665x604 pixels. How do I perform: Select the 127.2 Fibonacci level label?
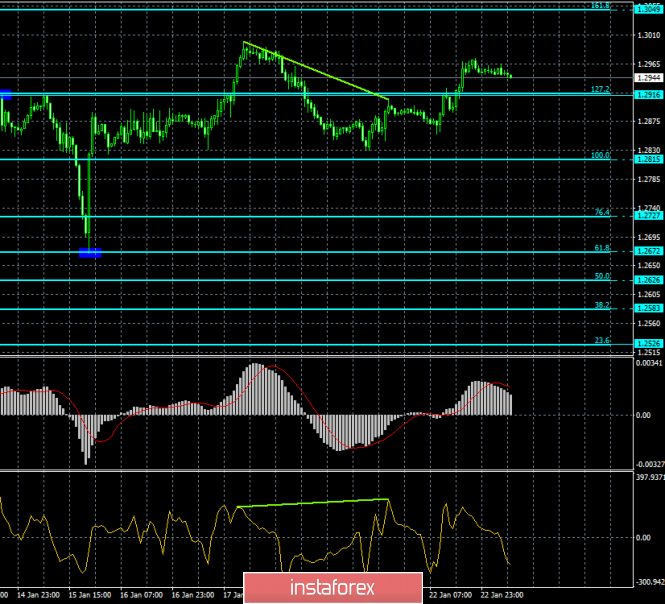point(600,89)
